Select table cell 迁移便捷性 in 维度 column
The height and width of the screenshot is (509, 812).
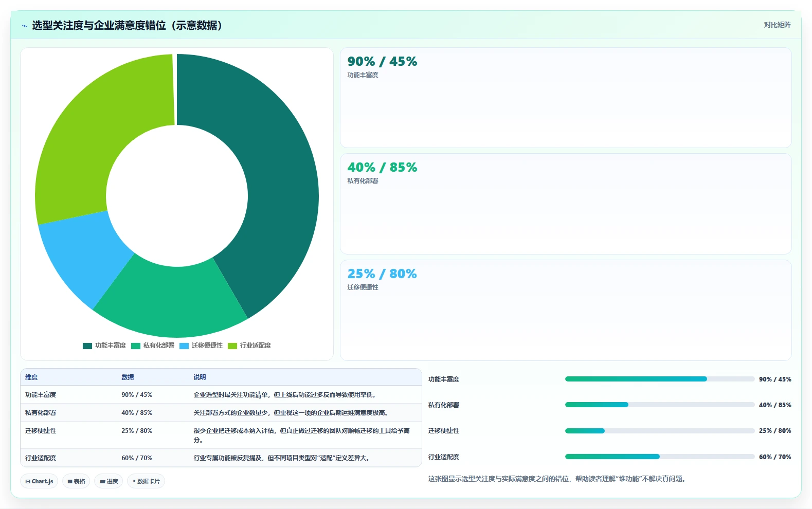41,431
